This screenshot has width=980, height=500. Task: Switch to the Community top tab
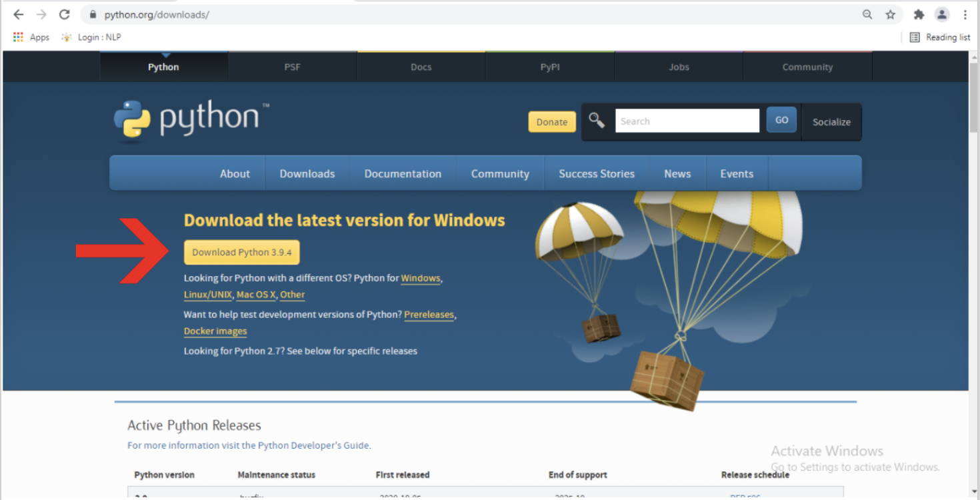807,67
